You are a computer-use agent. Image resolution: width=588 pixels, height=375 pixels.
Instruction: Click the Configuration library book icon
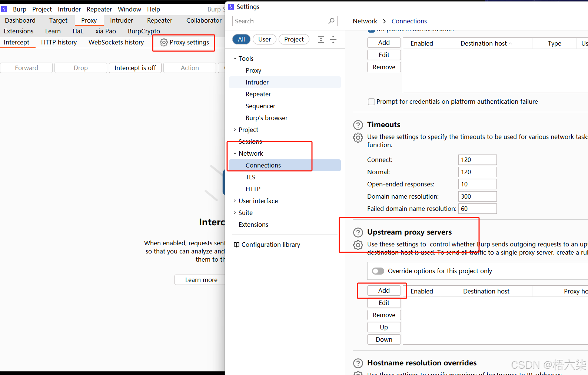[236, 245]
